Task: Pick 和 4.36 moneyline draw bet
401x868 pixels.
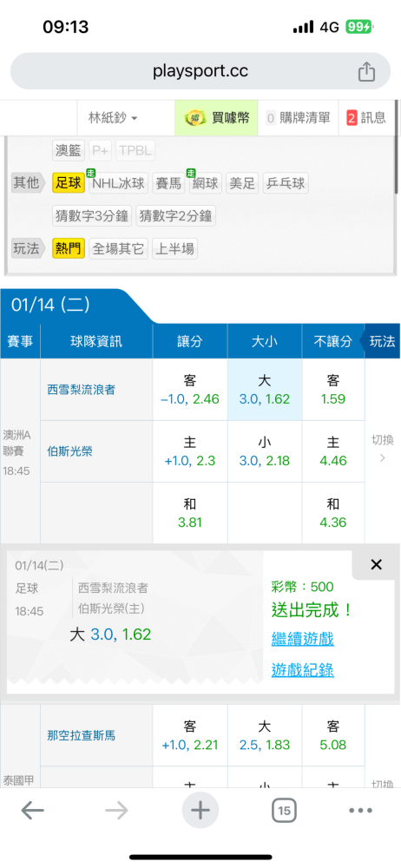Action: 333,513
